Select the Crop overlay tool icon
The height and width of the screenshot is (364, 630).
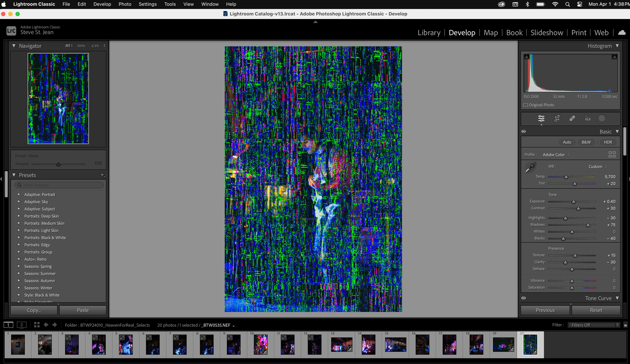pos(557,118)
